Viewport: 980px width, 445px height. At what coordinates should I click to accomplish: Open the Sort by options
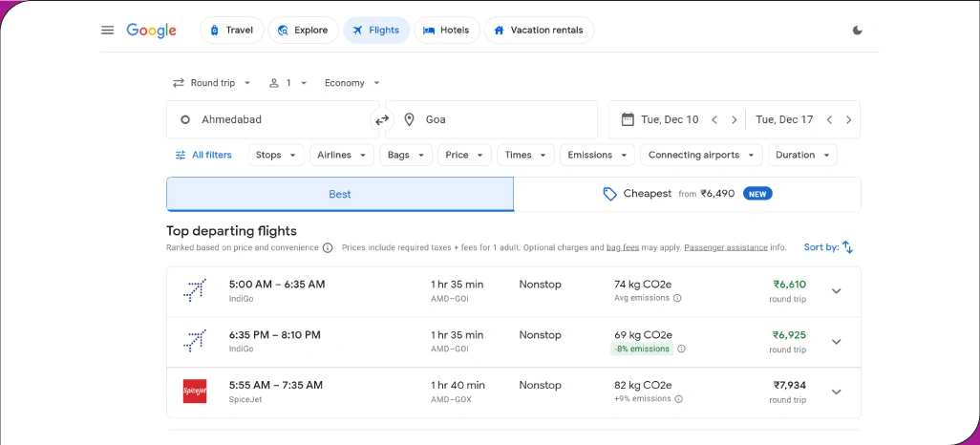829,247
